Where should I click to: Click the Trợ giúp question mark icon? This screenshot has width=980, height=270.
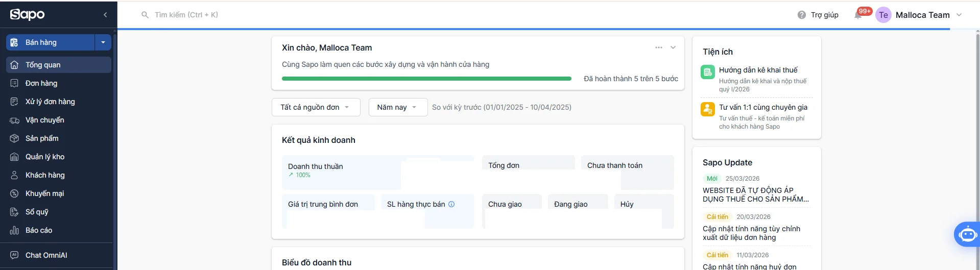tap(802, 15)
